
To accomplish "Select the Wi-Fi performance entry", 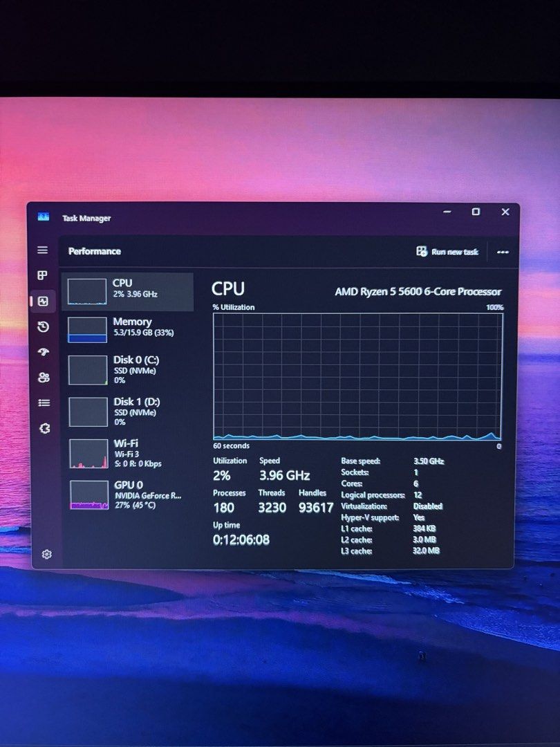I will point(130,454).
